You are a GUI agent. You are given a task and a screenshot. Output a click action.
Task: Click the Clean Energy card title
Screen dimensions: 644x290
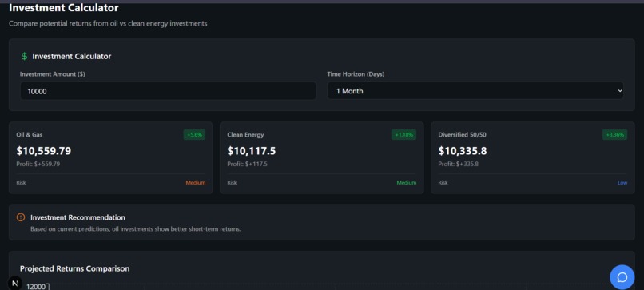coord(245,135)
